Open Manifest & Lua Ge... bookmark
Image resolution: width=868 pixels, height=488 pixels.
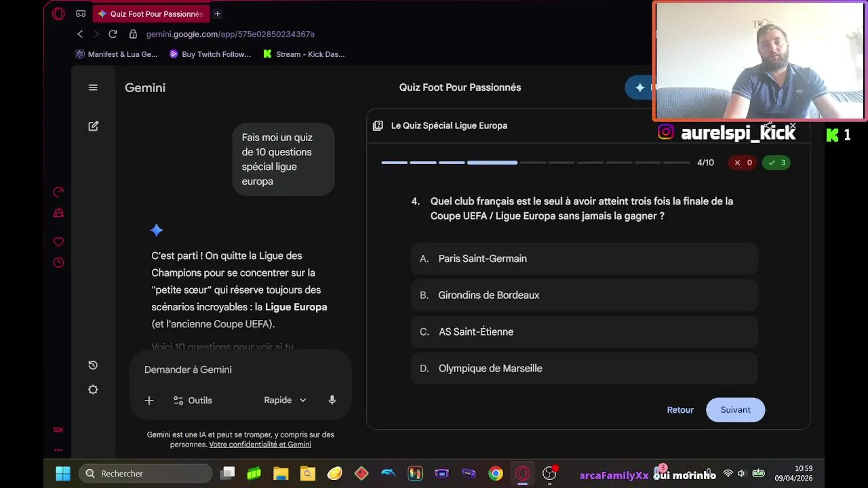pyautogui.click(x=116, y=54)
